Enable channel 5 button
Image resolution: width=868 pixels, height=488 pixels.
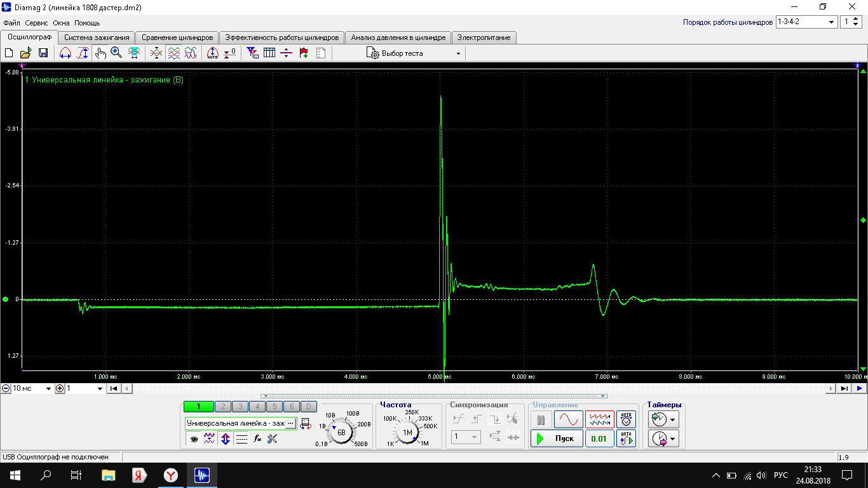click(x=274, y=407)
